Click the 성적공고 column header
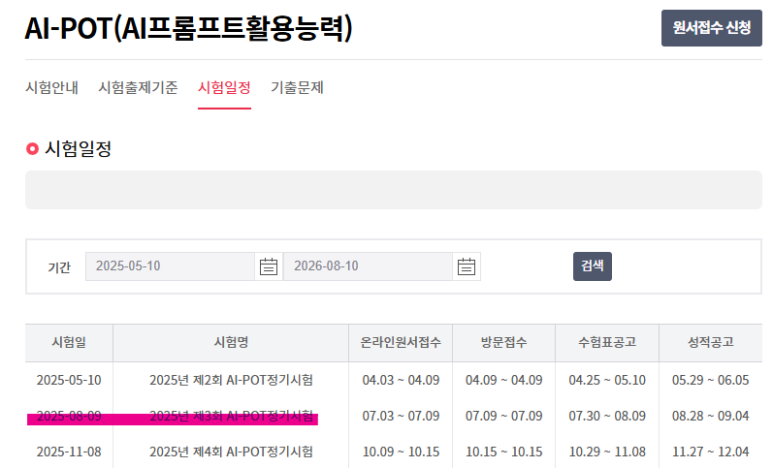This screenshot has width=773, height=468. click(711, 342)
